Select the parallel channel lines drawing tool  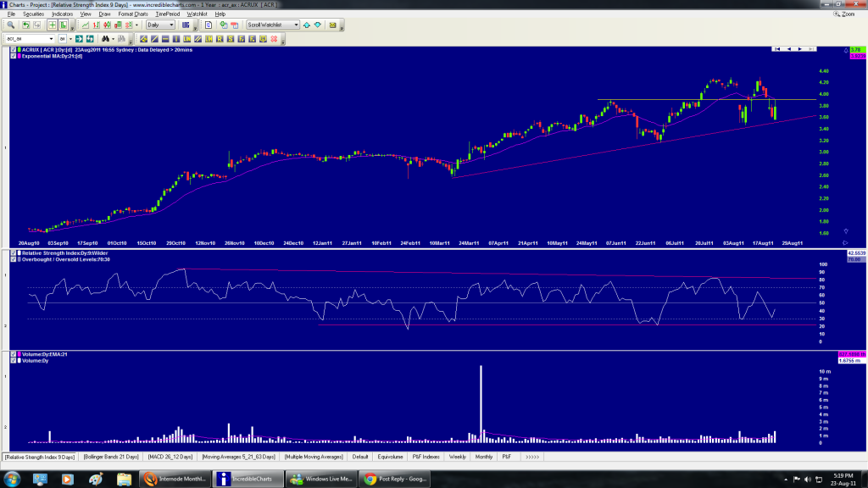tap(198, 39)
